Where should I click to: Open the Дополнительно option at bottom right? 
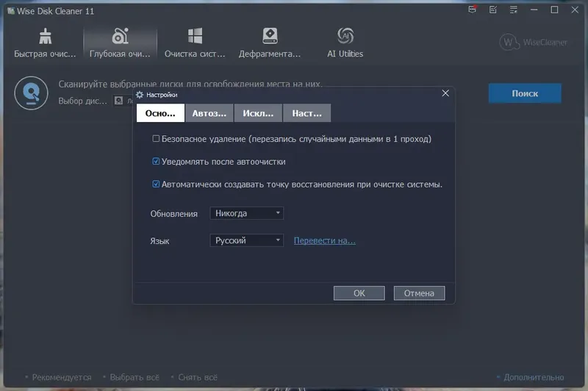(534, 377)
